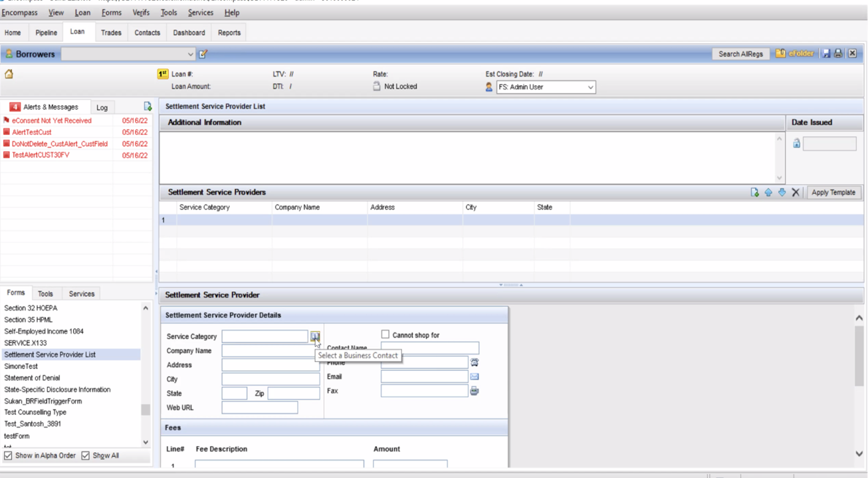Click the 1st lien position icon

pyautogui.click(x=162, y=74)
